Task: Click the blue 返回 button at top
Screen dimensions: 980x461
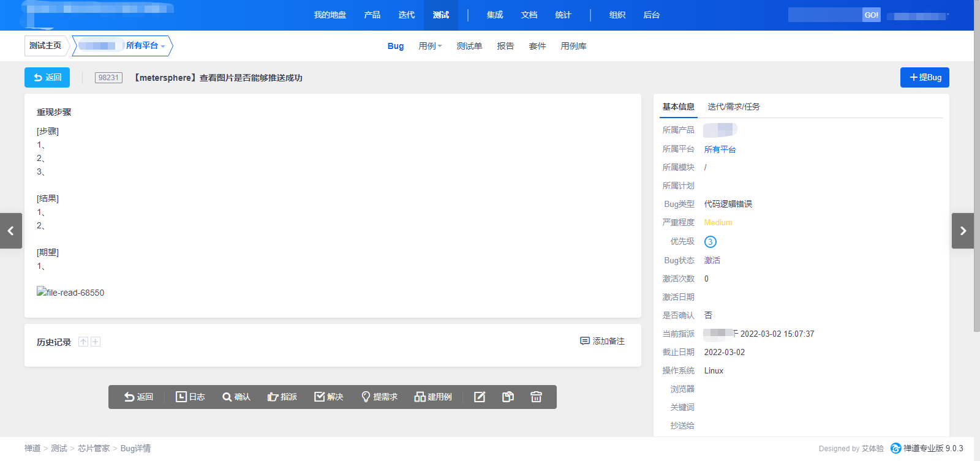Action: point(47,77)
